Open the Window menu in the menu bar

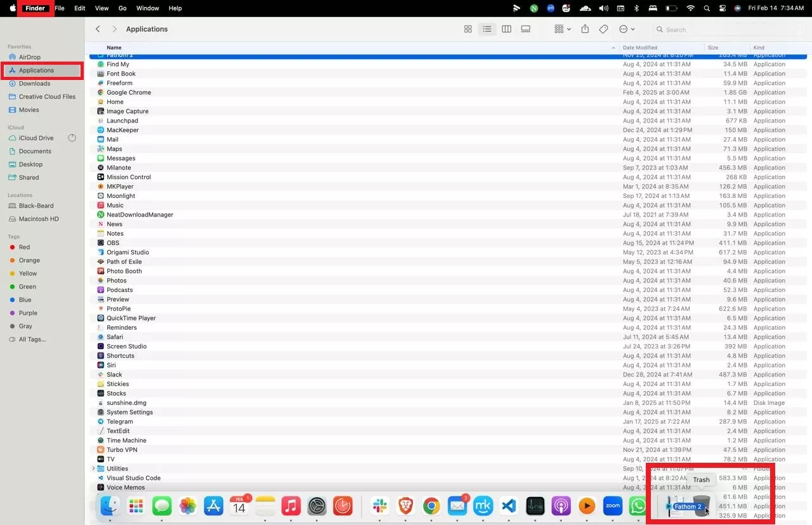pos(147,8)
